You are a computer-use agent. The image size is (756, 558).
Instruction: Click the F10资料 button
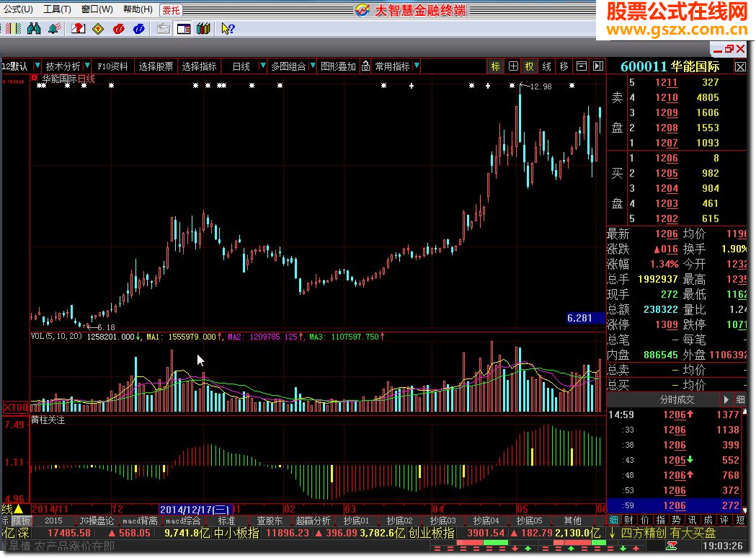pyautogui.click(x=113, y=66)
